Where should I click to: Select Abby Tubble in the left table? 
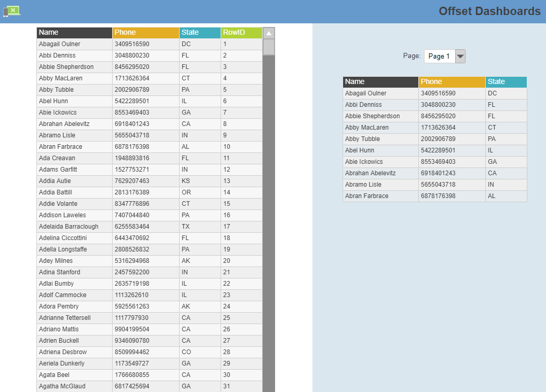pyautogui.click(x=56, y=90)
